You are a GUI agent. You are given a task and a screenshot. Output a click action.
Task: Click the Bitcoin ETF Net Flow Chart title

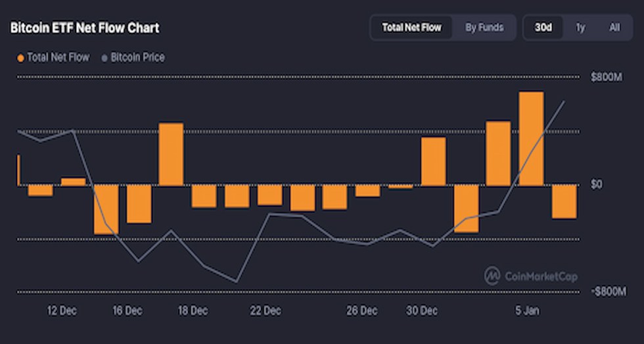[84, 28]
